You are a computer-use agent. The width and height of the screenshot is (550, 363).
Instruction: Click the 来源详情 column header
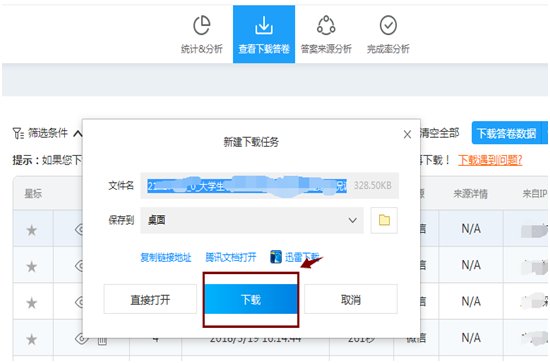[x=470, y=194]
